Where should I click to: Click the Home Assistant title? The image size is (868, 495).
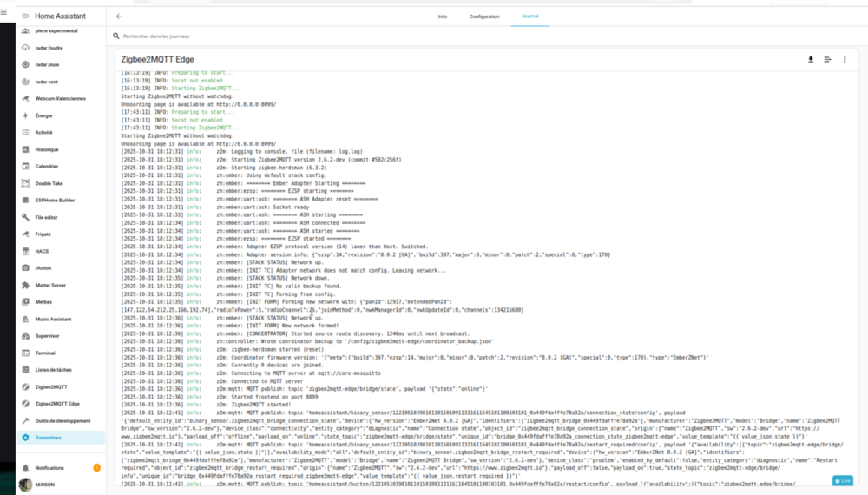61,16
